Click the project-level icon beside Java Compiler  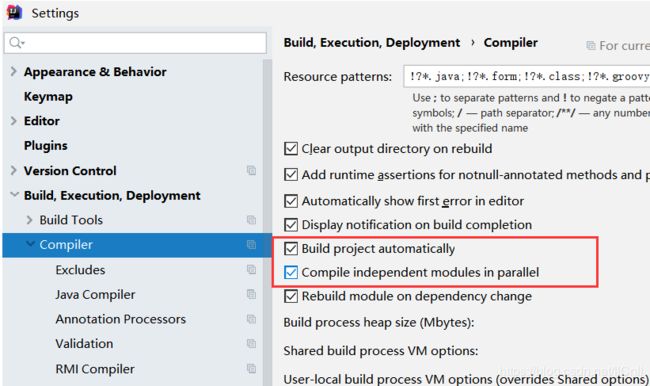tap(251, 294)
